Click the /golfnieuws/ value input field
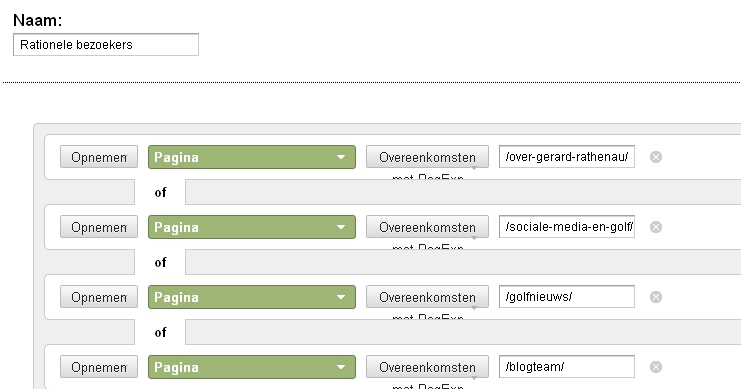The width and height of the screenshot is (741, 389). [567, 296]
